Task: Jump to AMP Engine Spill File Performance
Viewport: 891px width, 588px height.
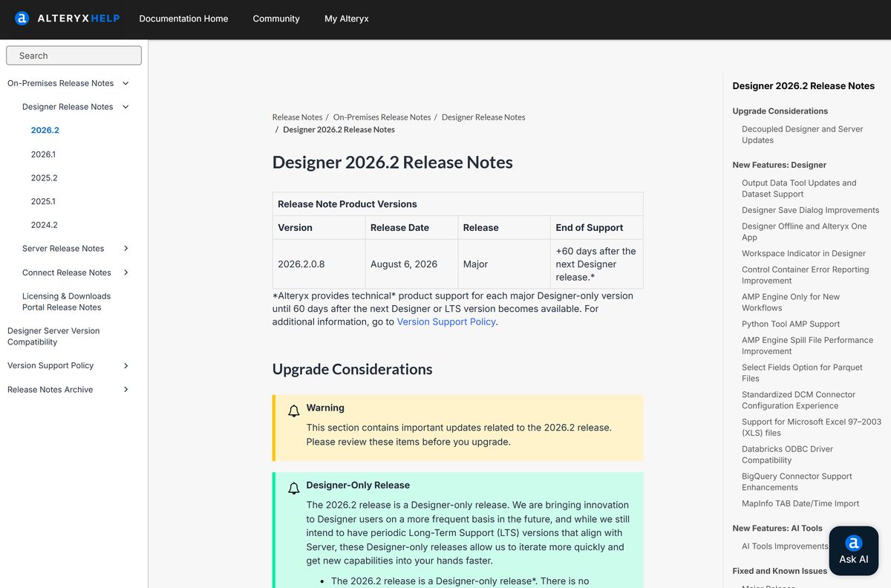Action: click(x=807, y=345)
